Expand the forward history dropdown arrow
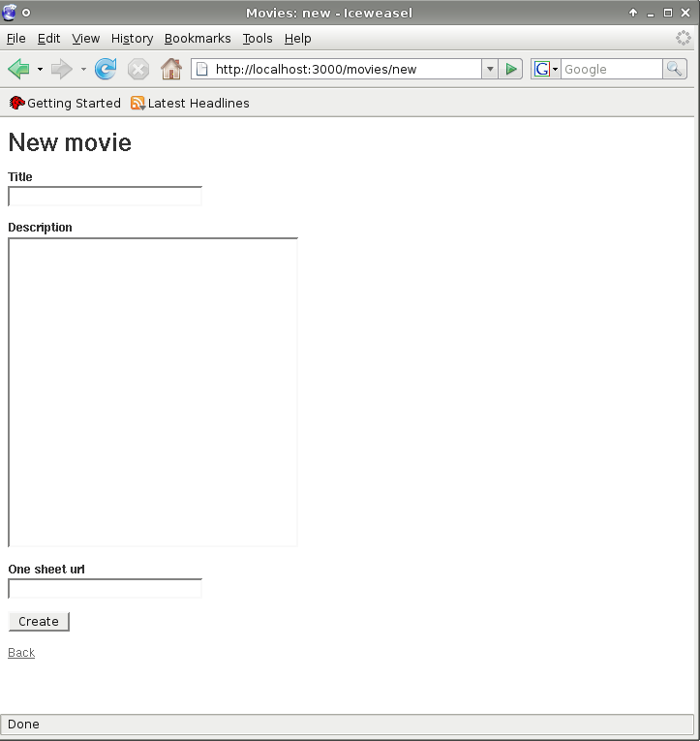 tap(83, 70)
